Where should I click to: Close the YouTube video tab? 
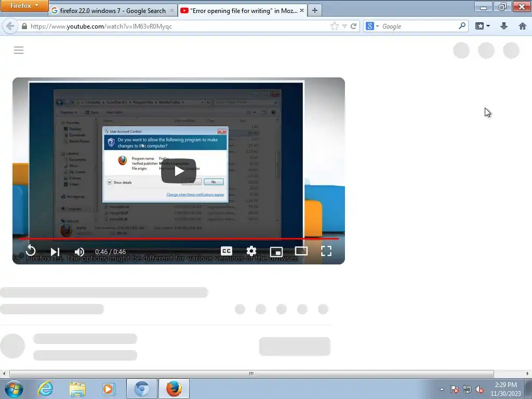click(302, 10)
